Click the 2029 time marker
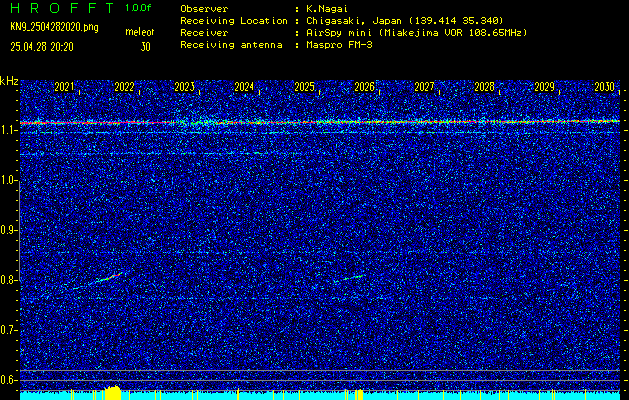This screenshot has height=400, width=629. (545, 87)
